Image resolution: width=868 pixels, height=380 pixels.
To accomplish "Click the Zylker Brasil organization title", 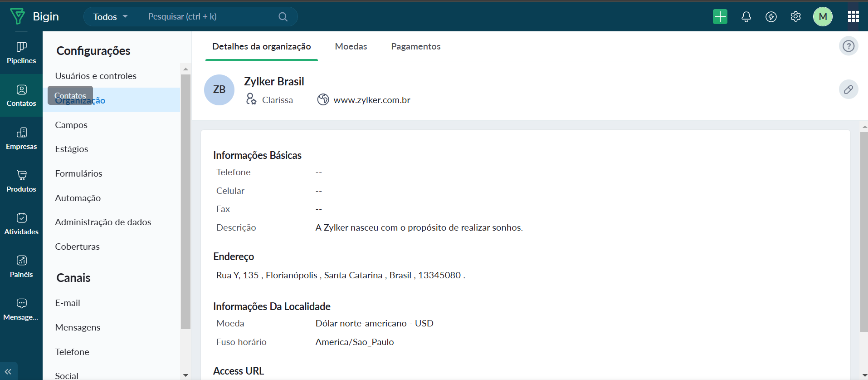I will (x=274, y=81).
